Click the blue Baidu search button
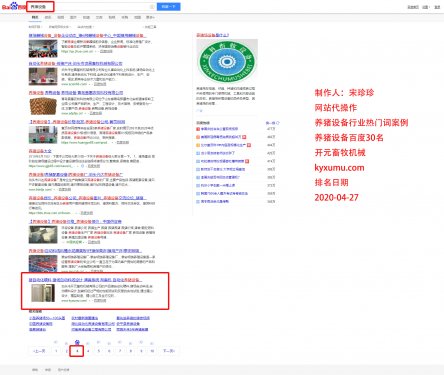The width and height of the screenshot is (444, 375). tap(169, 7)
